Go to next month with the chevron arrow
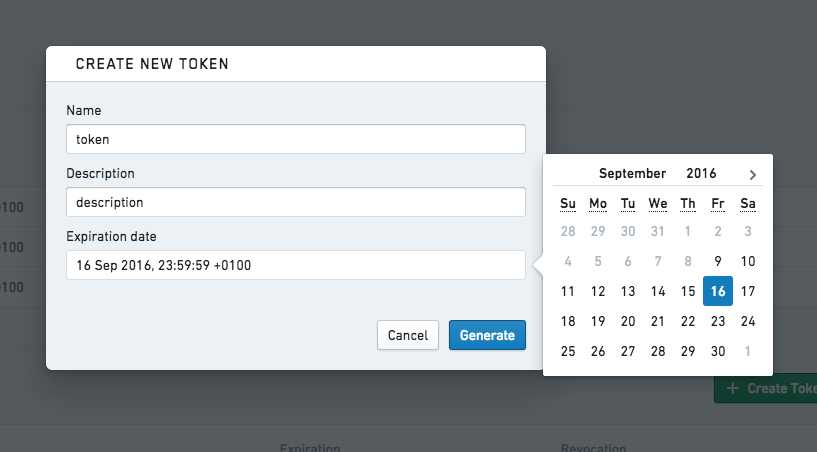 pyautogui.click(x=752, y=175)
